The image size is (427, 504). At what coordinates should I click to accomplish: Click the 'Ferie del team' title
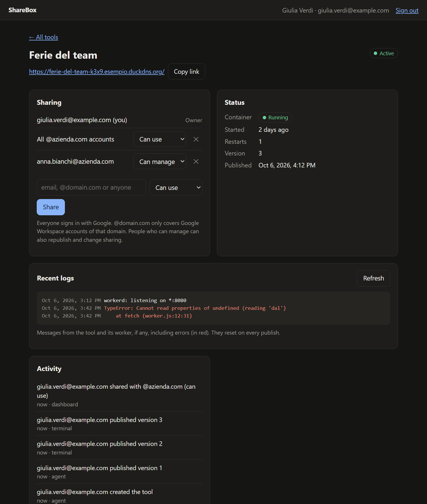pyautogui.click(x=63, y=55)
